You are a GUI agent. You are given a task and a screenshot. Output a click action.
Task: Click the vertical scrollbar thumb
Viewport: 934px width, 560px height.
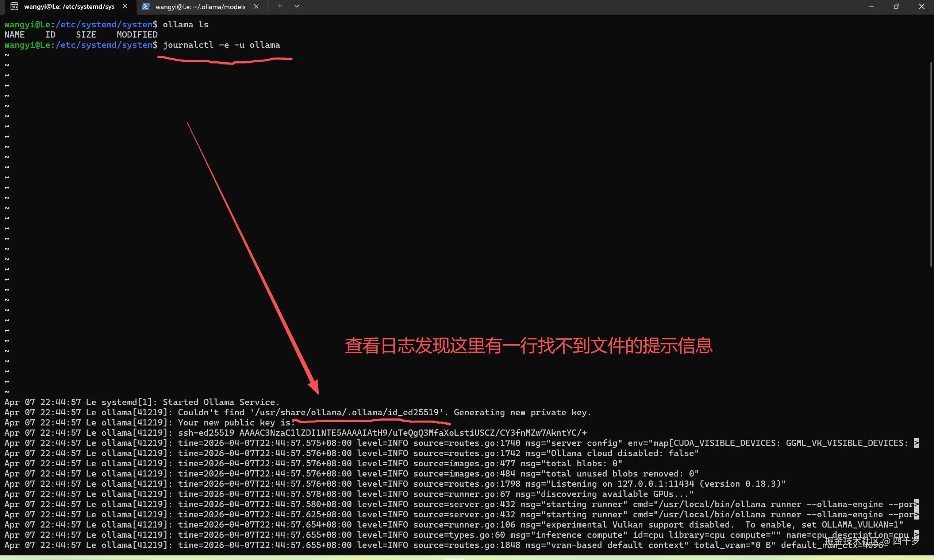(931, 164)
